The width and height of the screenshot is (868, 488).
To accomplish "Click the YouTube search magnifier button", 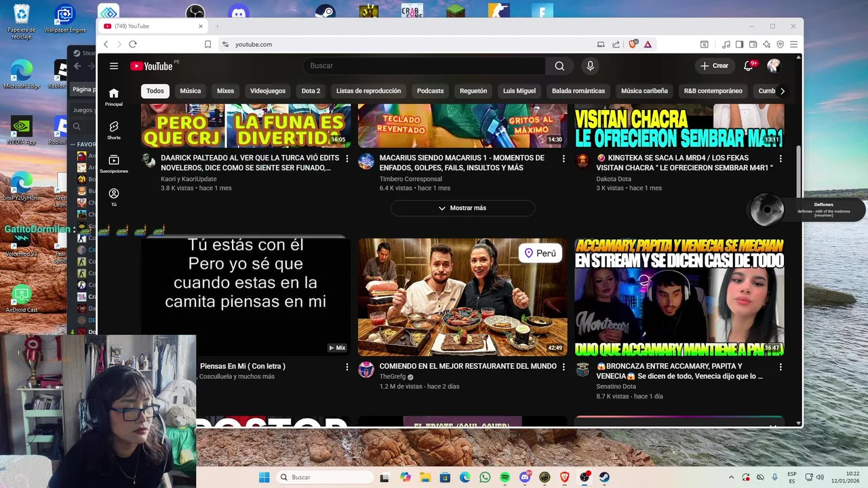I will tap(559, 66).
